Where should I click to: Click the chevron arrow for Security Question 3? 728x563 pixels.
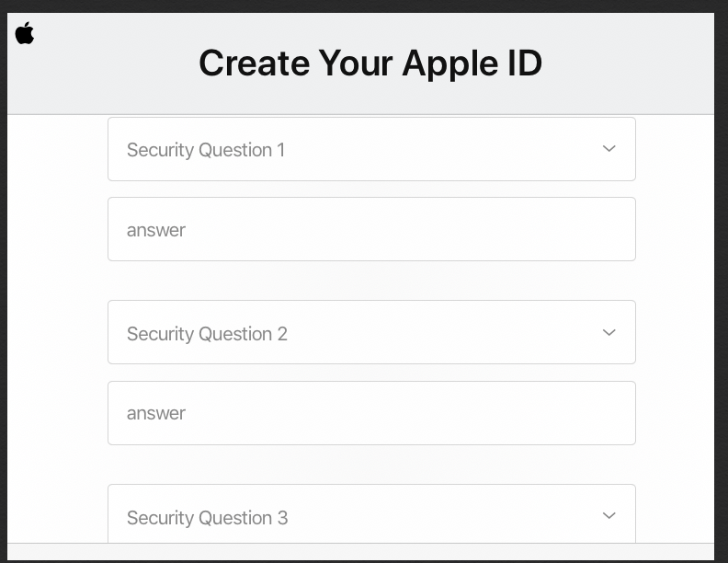pos(609,515)
